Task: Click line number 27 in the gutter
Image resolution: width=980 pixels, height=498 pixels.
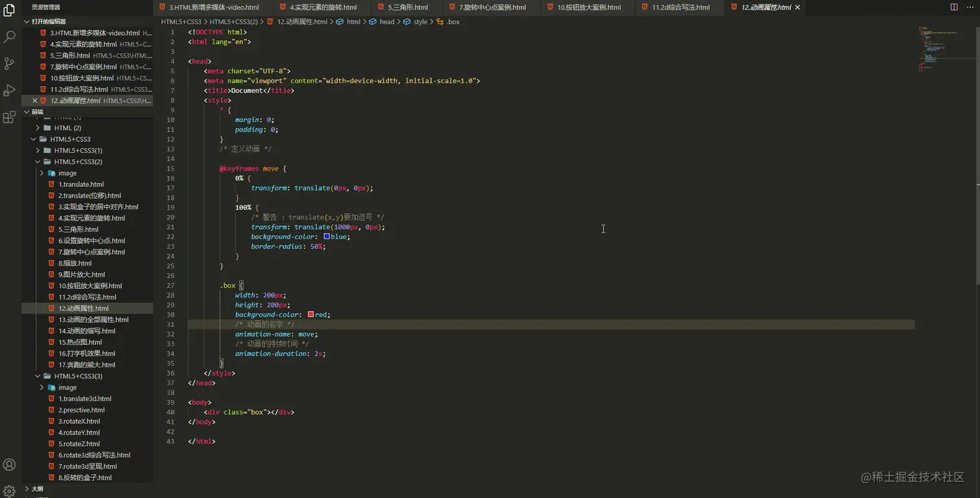Action: pos(170,285)
